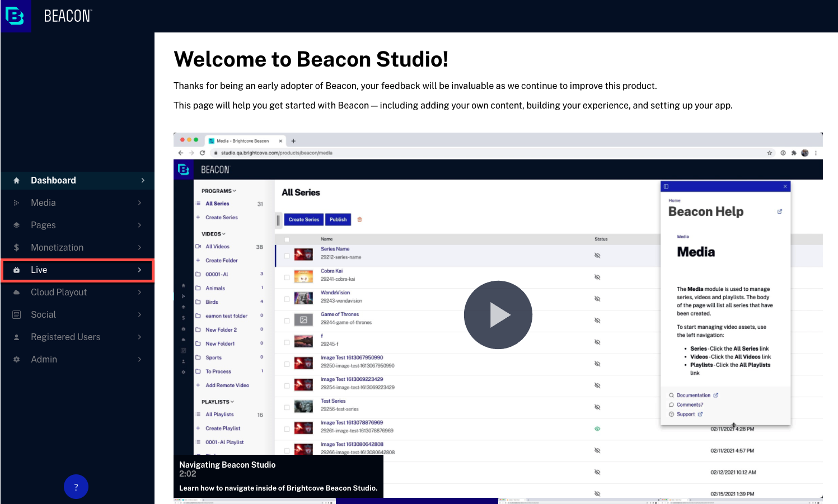Expand the Monetization chevron arrow
The image size is (838, 504).
[139, 247]
